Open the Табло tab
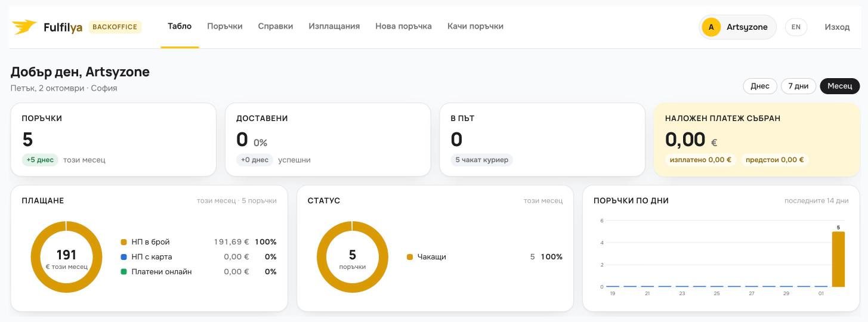The width and height of the screenshot is (868, 322). coord(180,26)
